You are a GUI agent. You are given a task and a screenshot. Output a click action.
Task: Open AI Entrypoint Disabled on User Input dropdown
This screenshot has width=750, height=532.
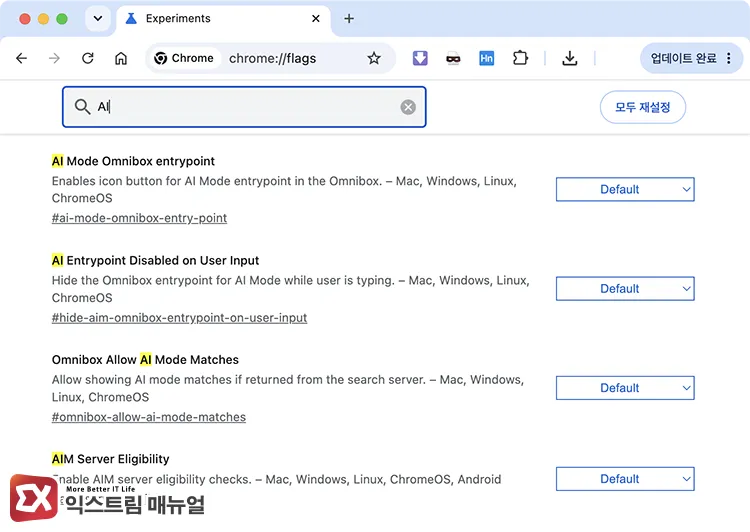point(625,289)
